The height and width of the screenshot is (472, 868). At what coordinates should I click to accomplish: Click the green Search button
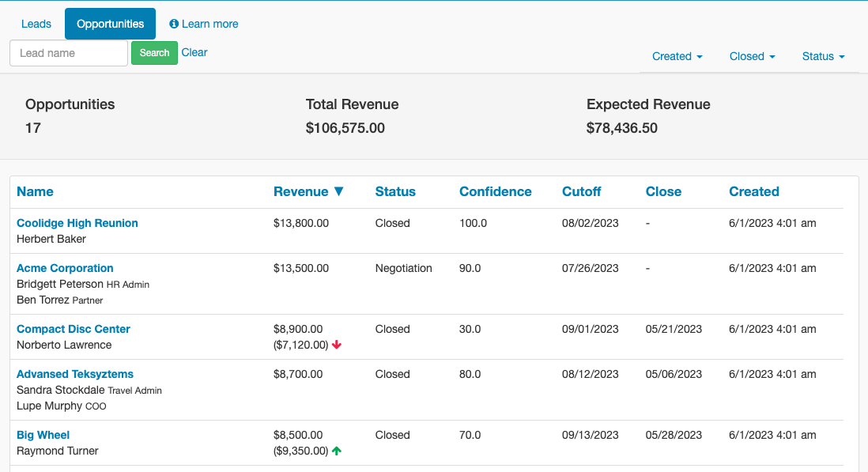[x=154, y=52]
